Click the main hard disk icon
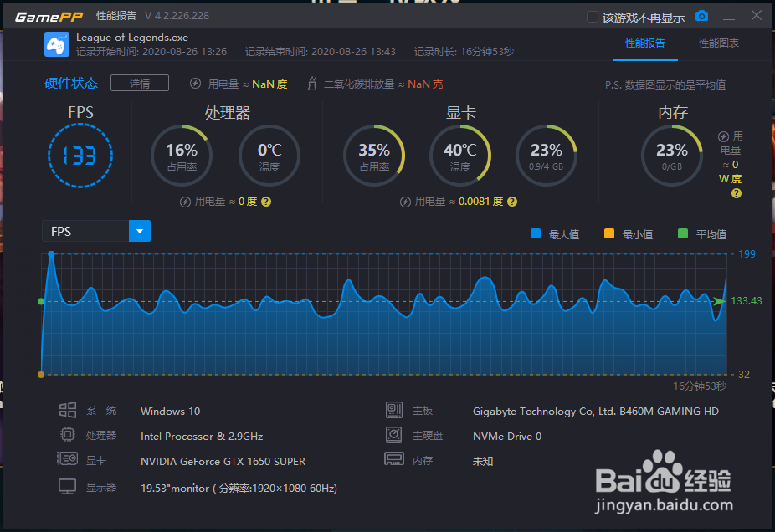 pyautogui.click(x=394, y=435)
